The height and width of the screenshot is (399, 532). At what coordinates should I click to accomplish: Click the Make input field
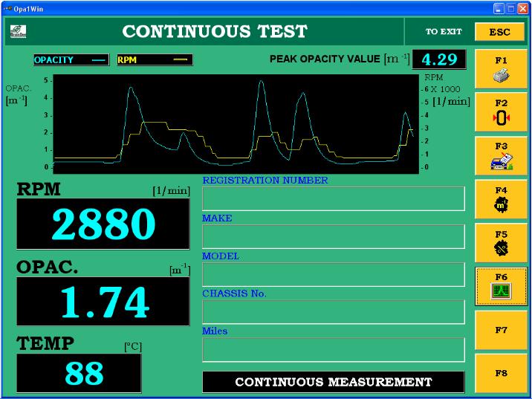tap(334, 236)
